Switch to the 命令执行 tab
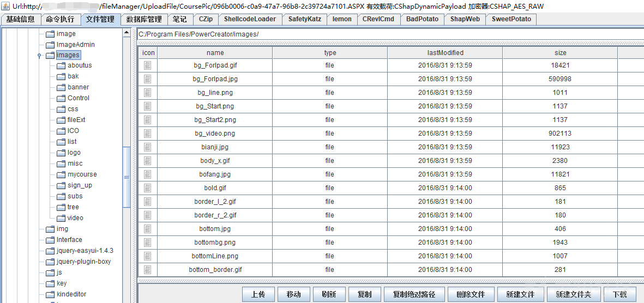The width and height of the screenshot is (644, 303). (60, 19)
